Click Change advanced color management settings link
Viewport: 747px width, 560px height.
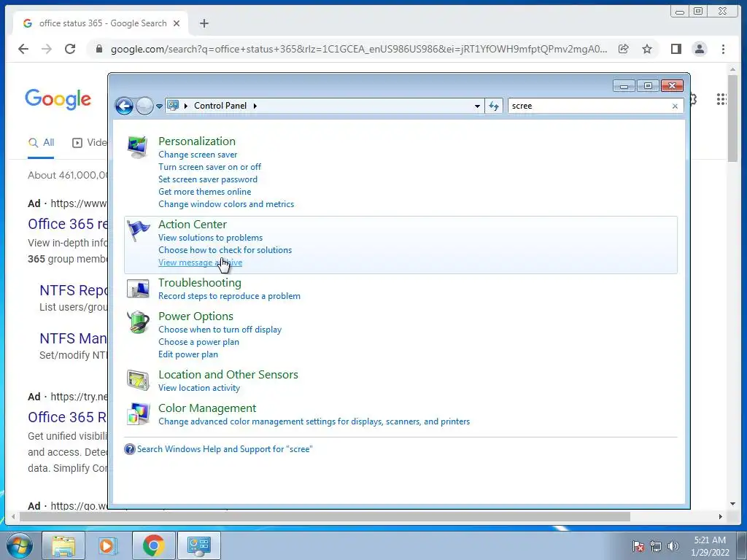314,421
